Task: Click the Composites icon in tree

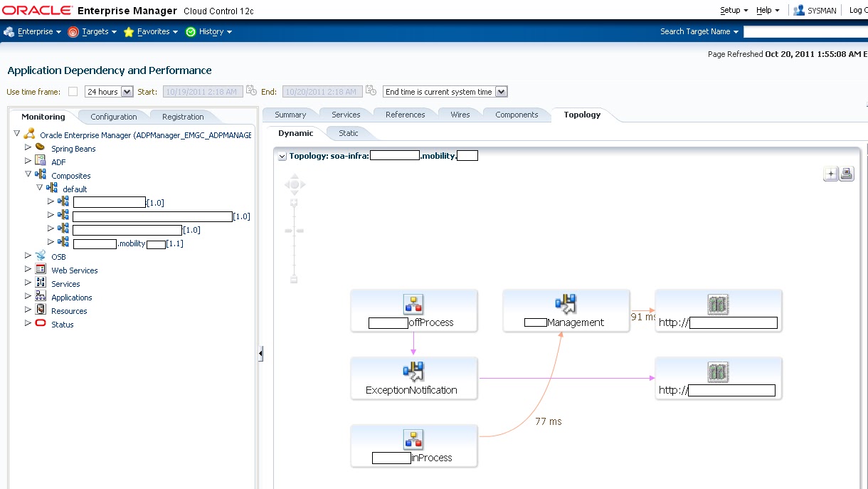Action: pyautogui.click(x=41, y=174)
